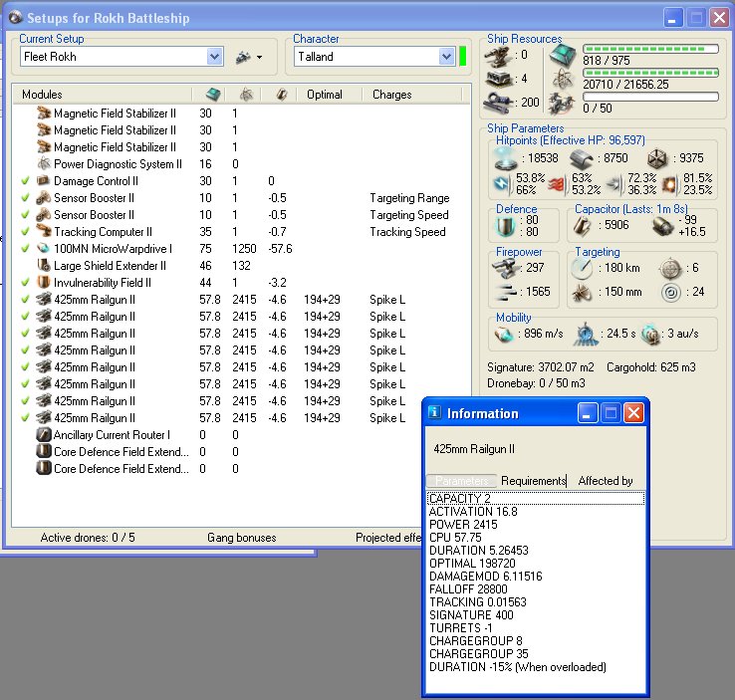Click the capacitor capacity icon beside 5906
Image resolution: width=735 pixels, height=700 pixels.
click(583, 226)
